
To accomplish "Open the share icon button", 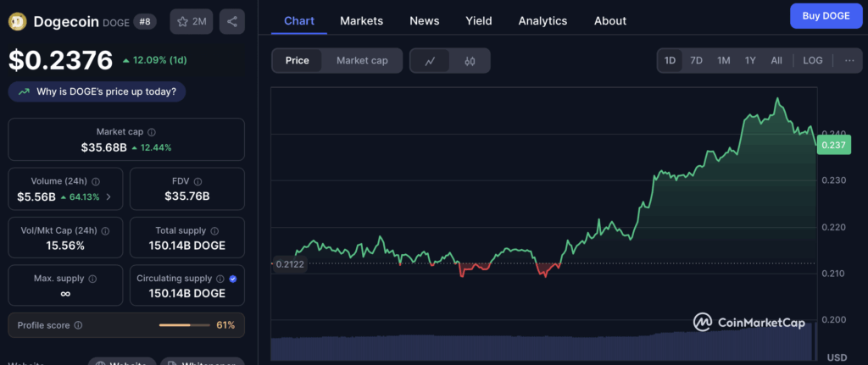I will click(232, 21).
